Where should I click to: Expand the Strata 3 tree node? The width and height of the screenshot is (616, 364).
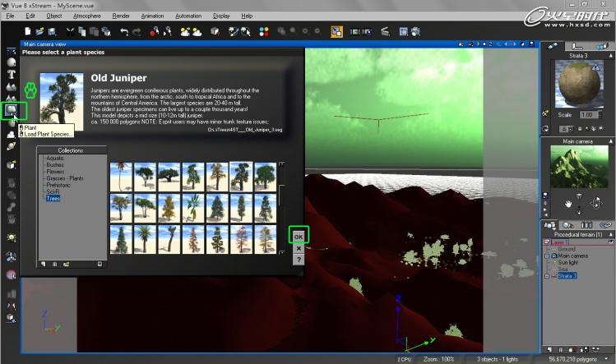pyautogui.click(x=547, y=276)
